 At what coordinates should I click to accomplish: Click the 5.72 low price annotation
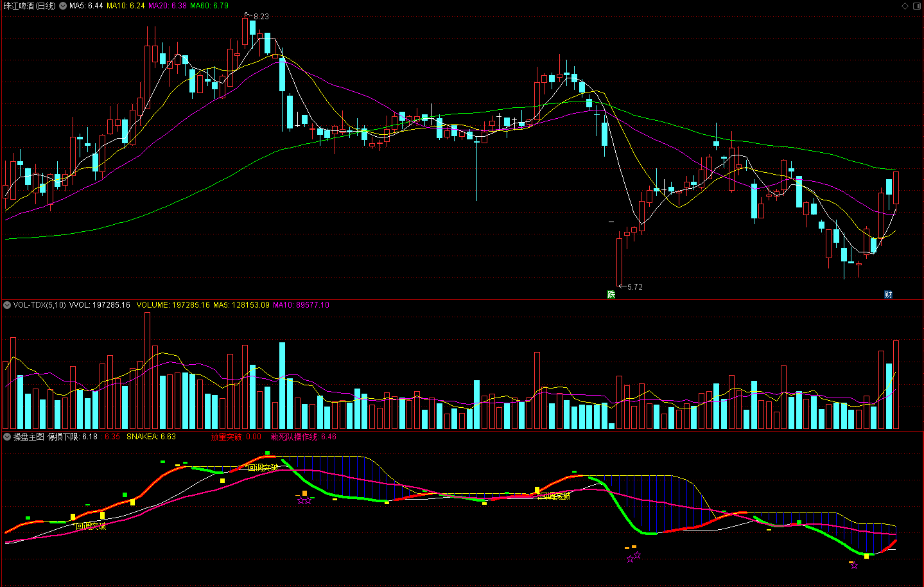635,287
